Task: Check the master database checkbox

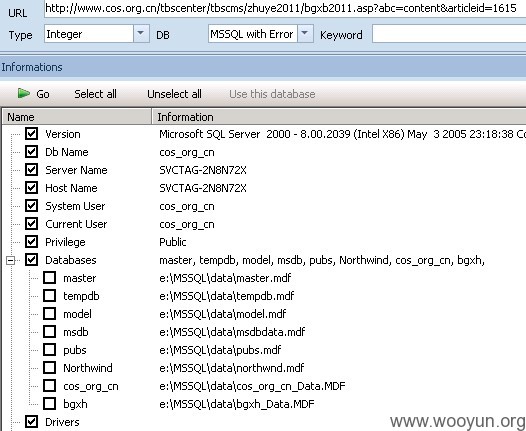Action: 50,278
